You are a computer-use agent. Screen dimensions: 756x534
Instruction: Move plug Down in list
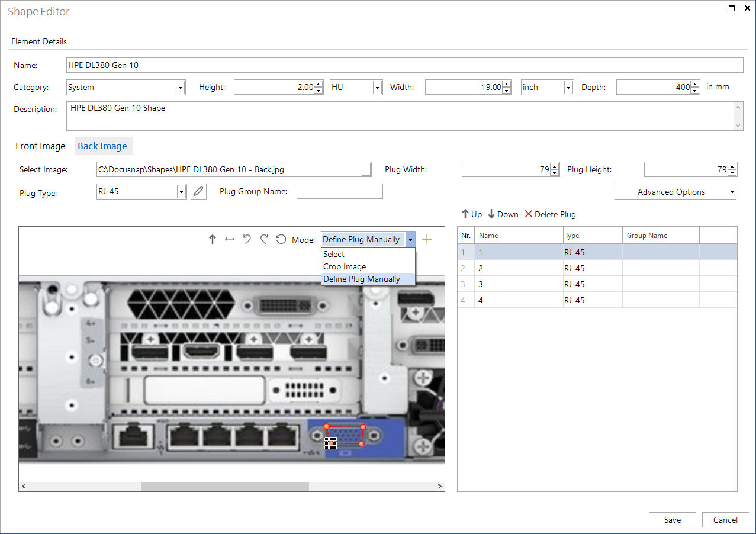(503, 214)
